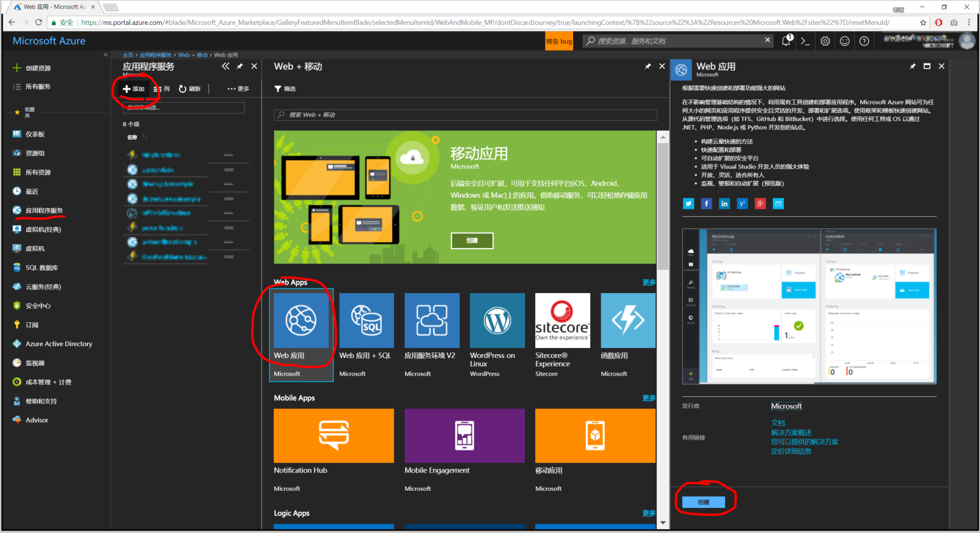Screen dimensions: 980x533
Task: Open the 定价详细信息 link
Action: tap(791, 451)
